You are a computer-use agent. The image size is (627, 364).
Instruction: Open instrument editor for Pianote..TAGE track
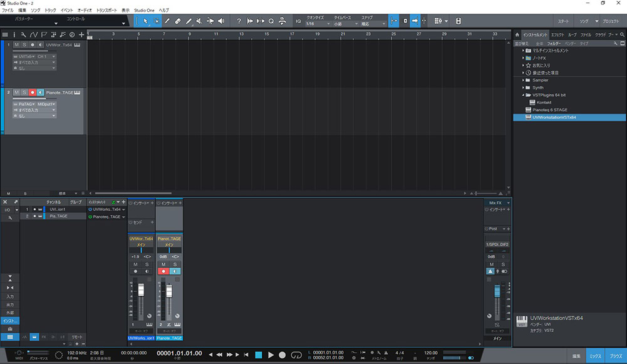[77, 92]
